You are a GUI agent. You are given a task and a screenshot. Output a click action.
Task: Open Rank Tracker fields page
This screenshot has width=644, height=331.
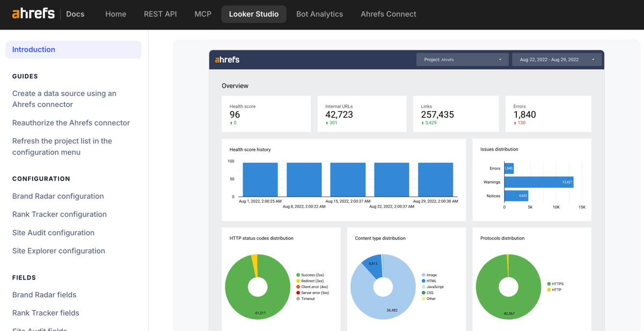point(46,313)
